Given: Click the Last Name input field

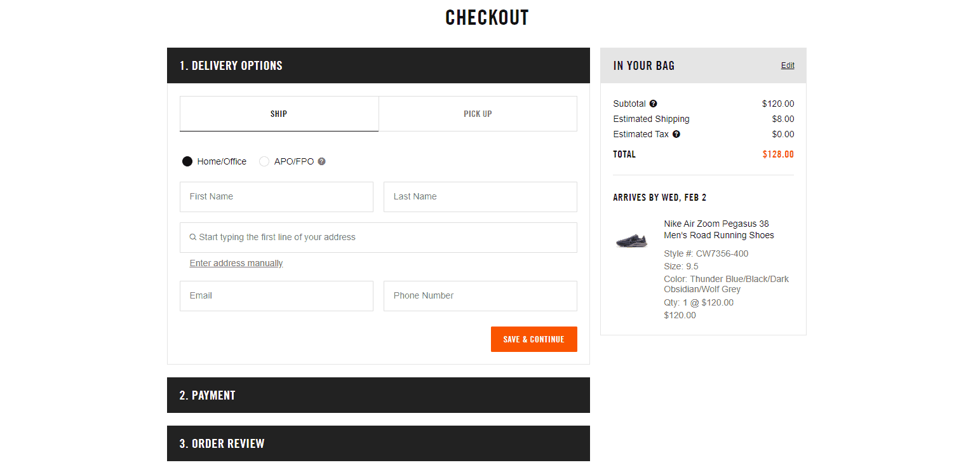Looking at the screenshot, I should pyautogui.click(x=480, y=197).
